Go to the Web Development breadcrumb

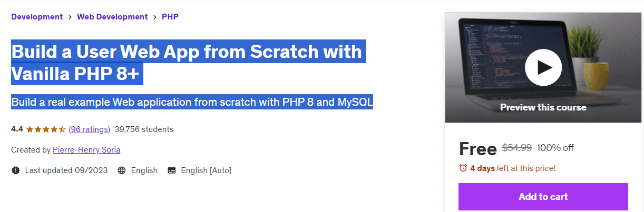pos(112,17)
